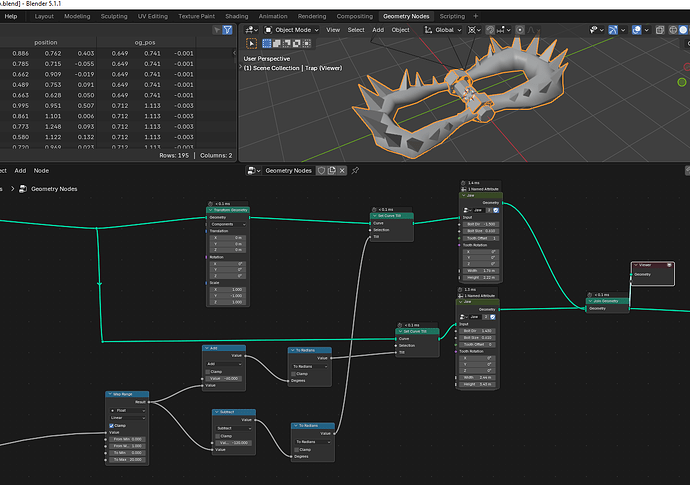
Task: Click the node group name field Geometry Nodes
Action: 289,171
